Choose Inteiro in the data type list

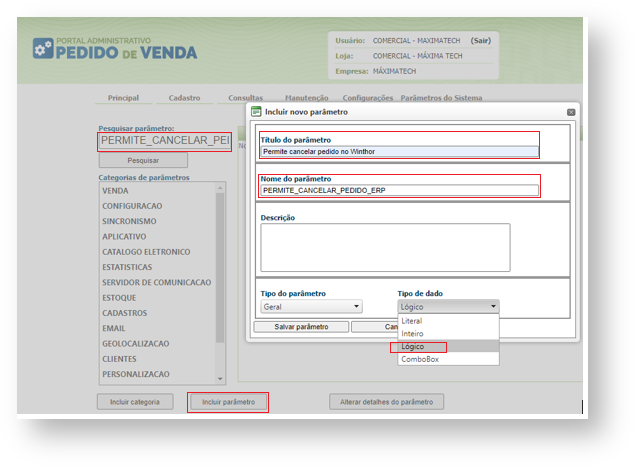click(448, 334)
